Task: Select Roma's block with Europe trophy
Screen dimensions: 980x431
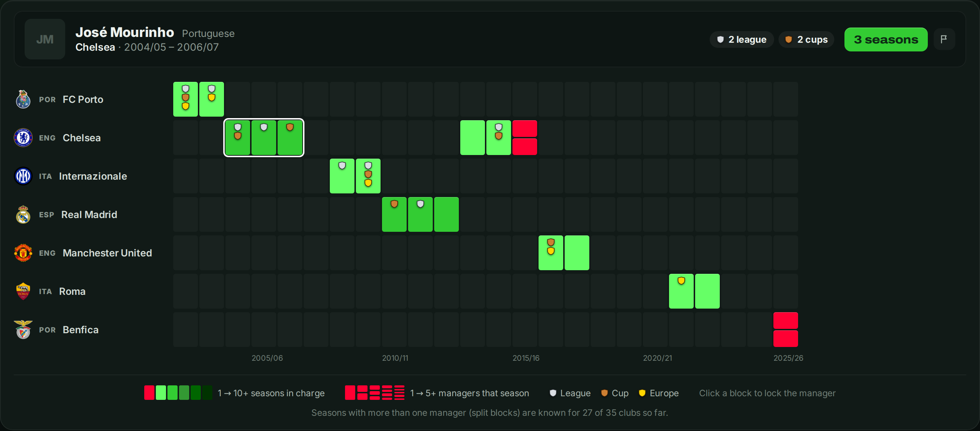Action: coord(681,291)
